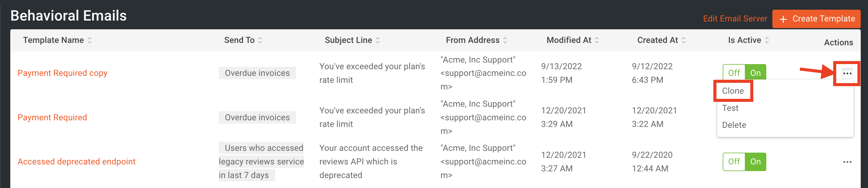Open the Payment Required template
868x188 pixels.
pos(52,117)
